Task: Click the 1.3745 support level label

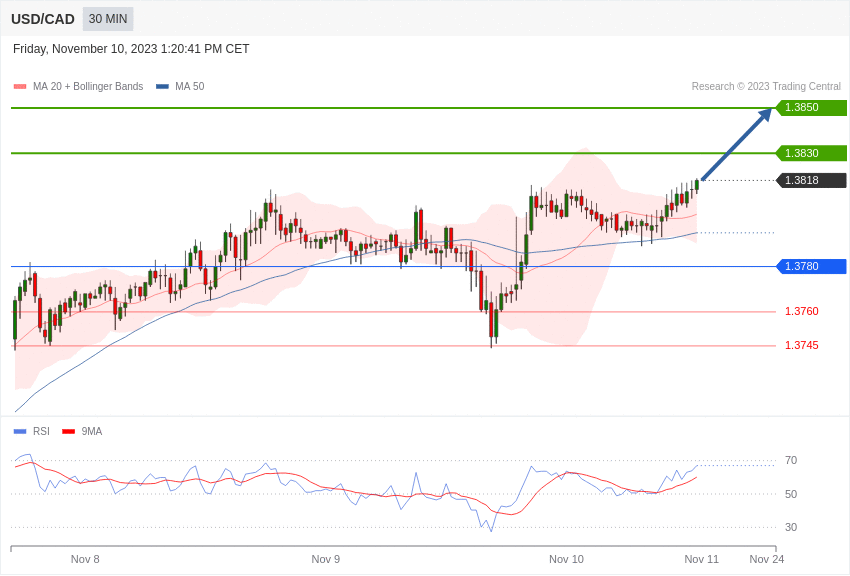Action: [802, 345]
